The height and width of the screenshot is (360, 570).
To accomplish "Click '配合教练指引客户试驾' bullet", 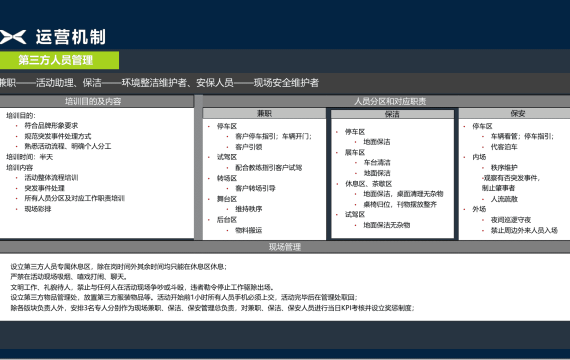I will point(269,168).
